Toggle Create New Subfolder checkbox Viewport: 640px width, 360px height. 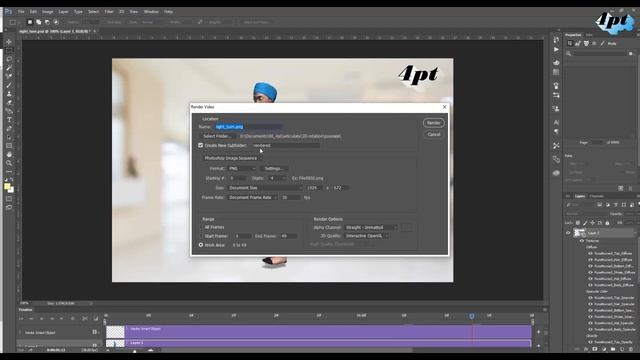tap(200, 145)
